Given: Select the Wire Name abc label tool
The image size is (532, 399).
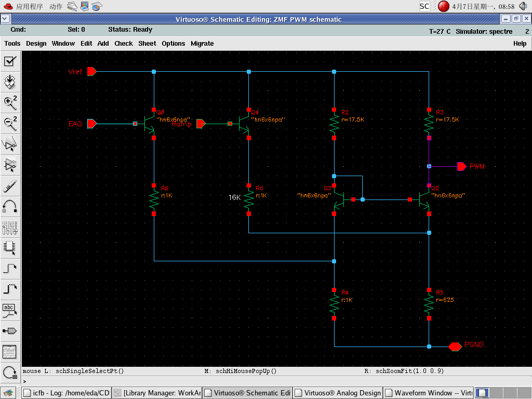Looking at the screenshot, I should coord(10,310).
